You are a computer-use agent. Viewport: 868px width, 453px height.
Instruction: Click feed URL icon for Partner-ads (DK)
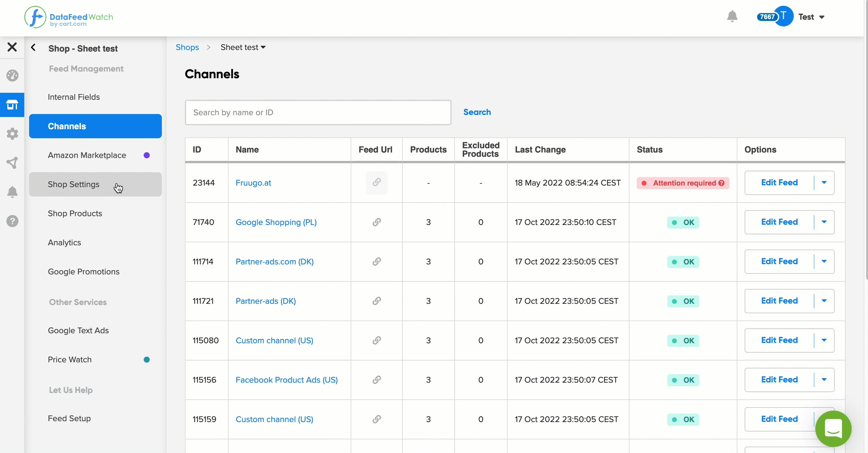(376, 301)
